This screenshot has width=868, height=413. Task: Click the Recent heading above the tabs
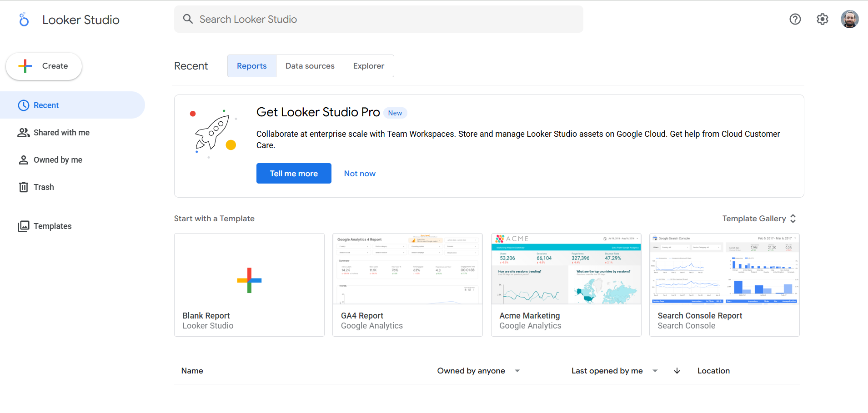[191, 66]
